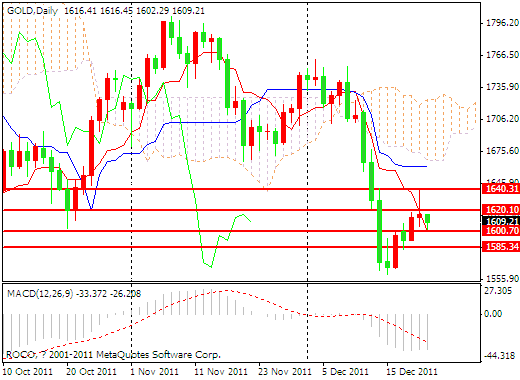Viewport: 520px width, 380px height.
Task: Click the GOLD,Daily chart title text
Action: [x=32, y=11]
